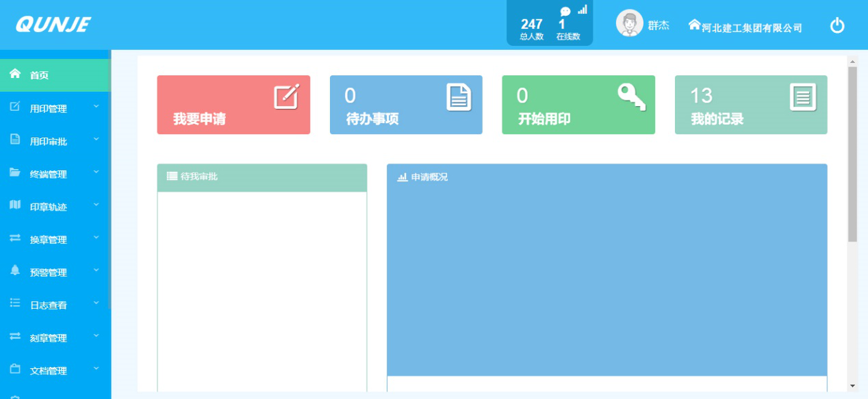
Task: Click the page vertical scrollbar thumb
Action: click(852, 154)
